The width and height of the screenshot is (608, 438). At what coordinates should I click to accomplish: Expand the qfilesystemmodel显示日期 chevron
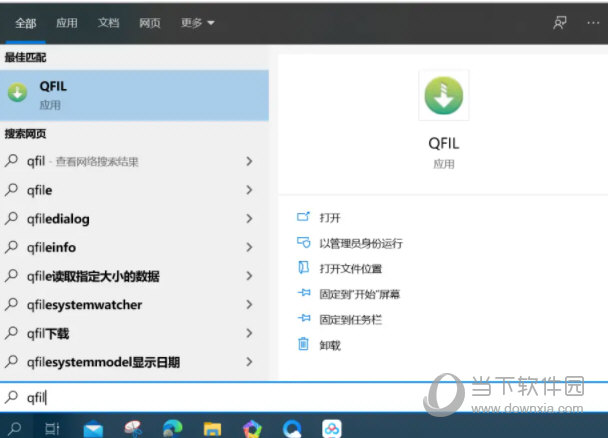[249, 362]
